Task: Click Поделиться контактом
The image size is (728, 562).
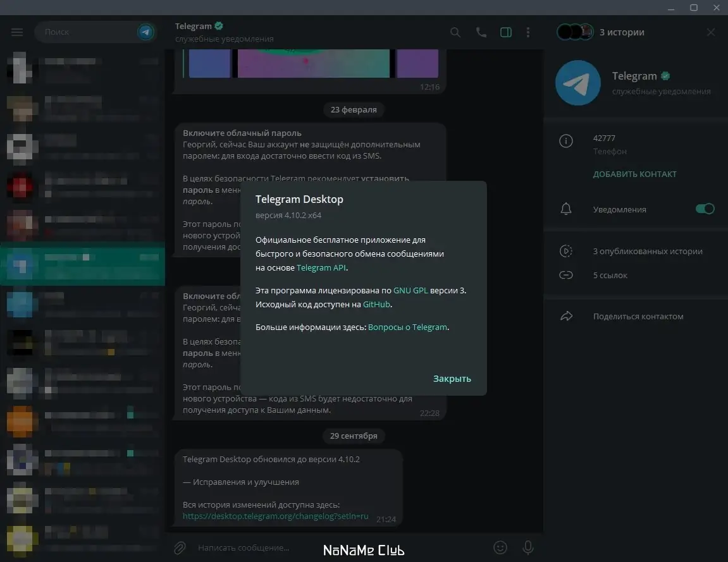Action: [x=638, y=317]
